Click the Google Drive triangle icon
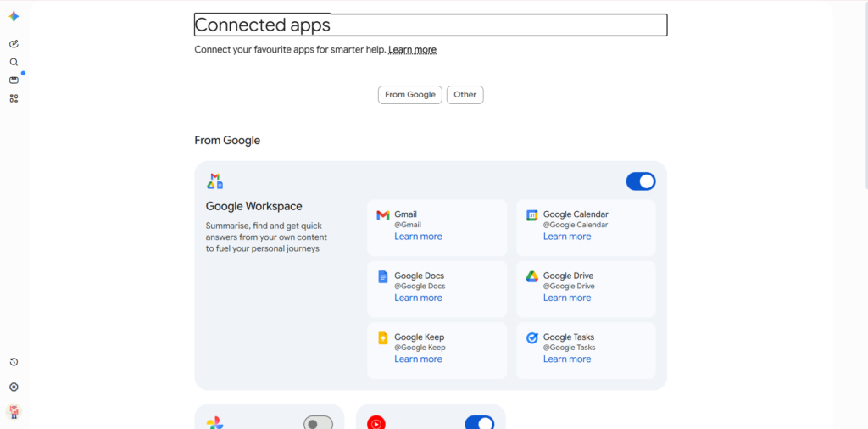868x429 pixels. 531,276
